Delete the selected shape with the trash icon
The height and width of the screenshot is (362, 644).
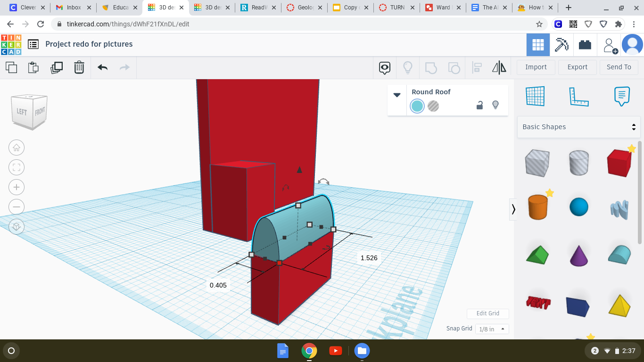[x=79, y=67]
